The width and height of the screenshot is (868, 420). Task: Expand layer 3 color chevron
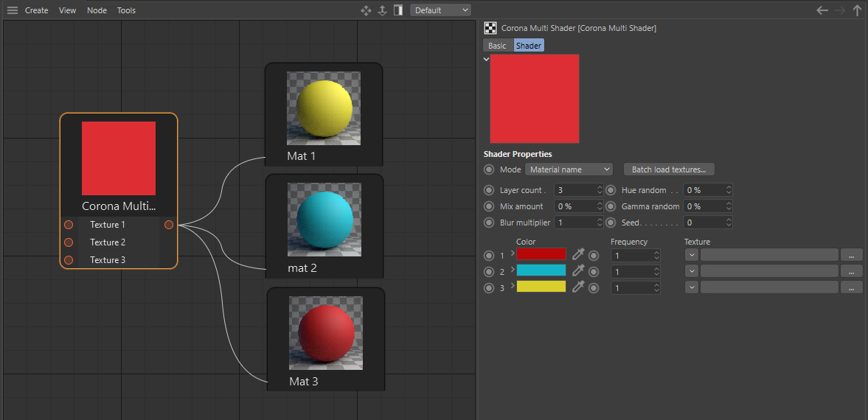pyautogui.click(x=513, y=285)
